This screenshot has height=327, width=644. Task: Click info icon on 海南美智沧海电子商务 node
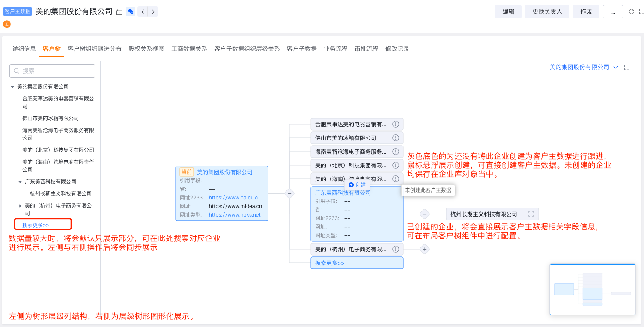396,152
